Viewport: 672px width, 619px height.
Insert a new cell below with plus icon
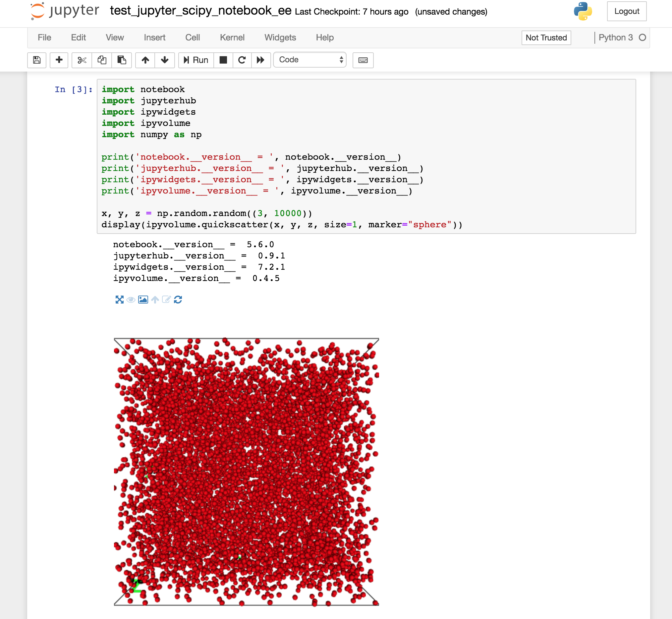[x=59, y=60]
